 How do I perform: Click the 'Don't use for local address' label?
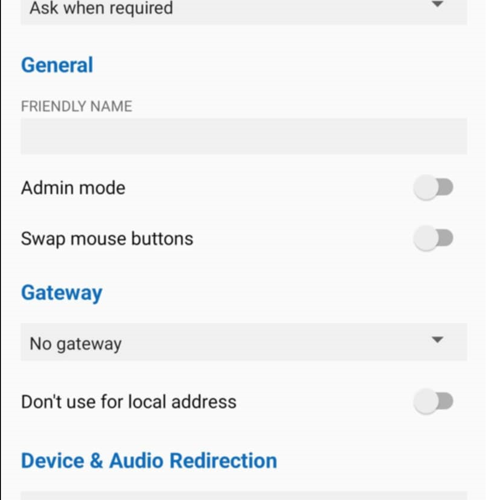point(129,402)
